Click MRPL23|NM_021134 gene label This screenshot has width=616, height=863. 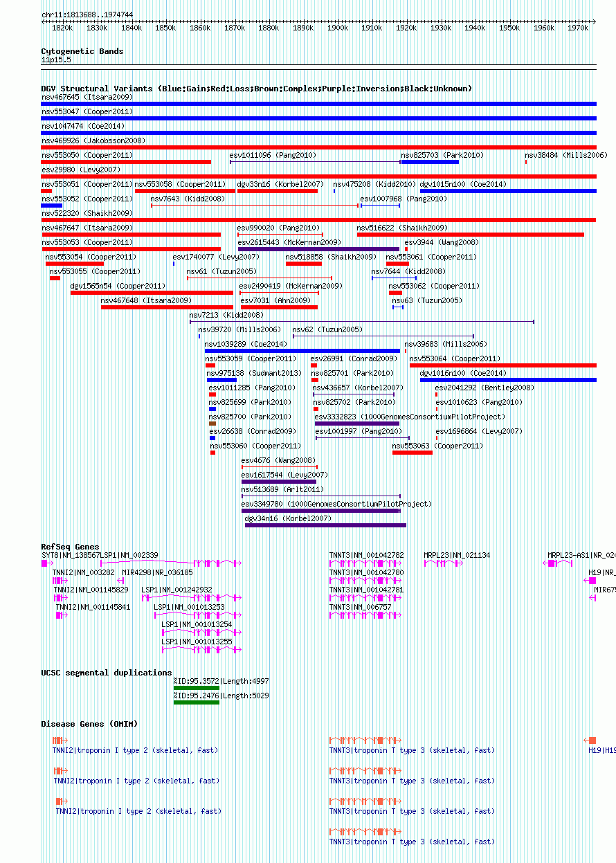457,555
